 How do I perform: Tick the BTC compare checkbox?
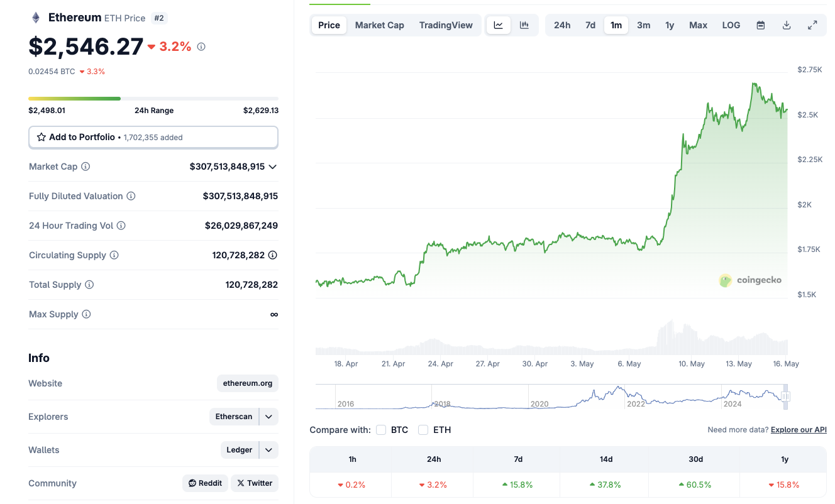point(381,430)
